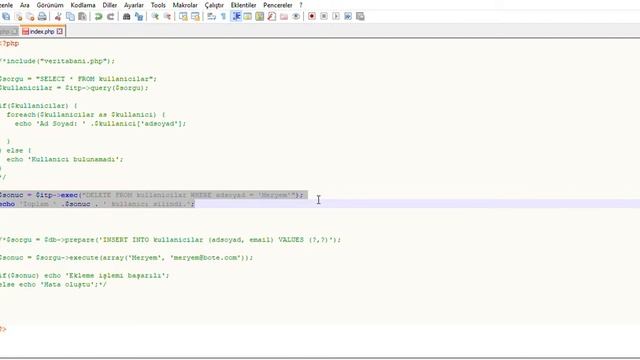
Task: Open Find with the binoculars icon
Action: [127, 16]
